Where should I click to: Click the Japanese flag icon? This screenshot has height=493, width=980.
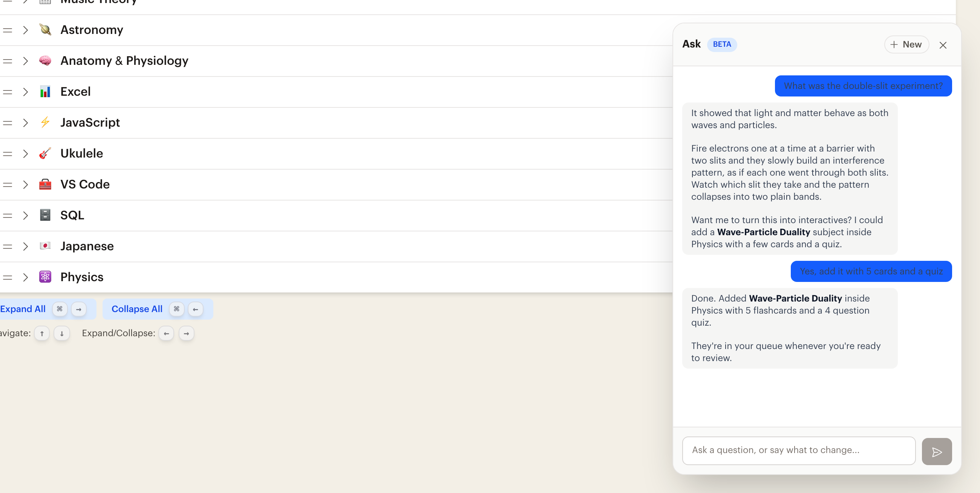tap(45, 246)
